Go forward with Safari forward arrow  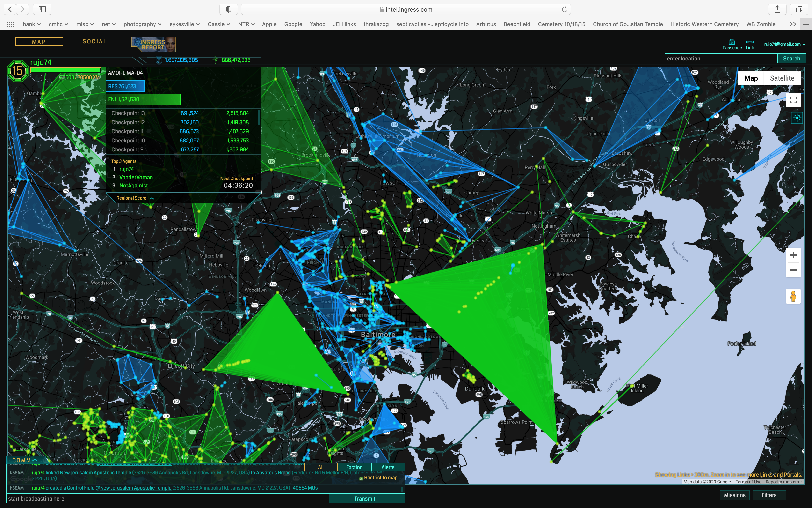22,9
